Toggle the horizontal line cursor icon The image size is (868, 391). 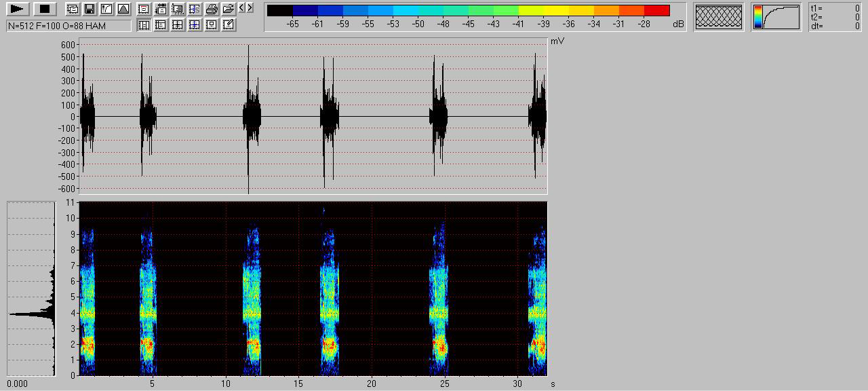161,24
